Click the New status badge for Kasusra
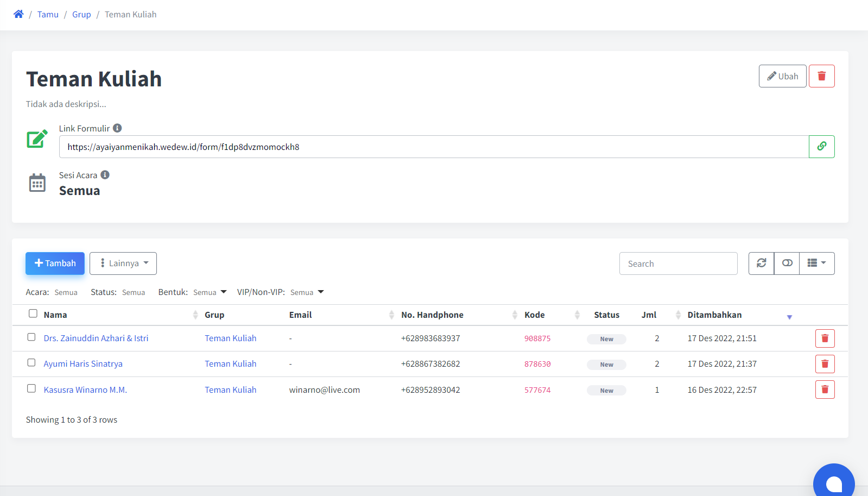 pos(606,391)
